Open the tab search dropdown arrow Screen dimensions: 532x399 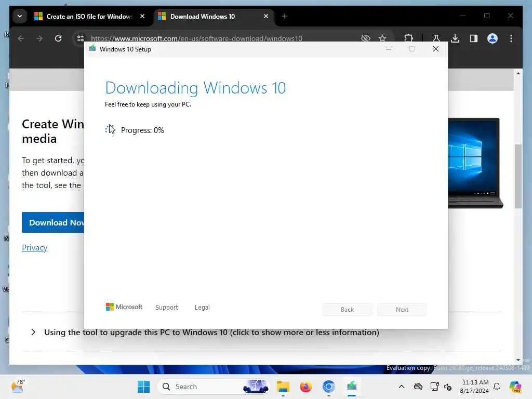[x=20, y=16]
